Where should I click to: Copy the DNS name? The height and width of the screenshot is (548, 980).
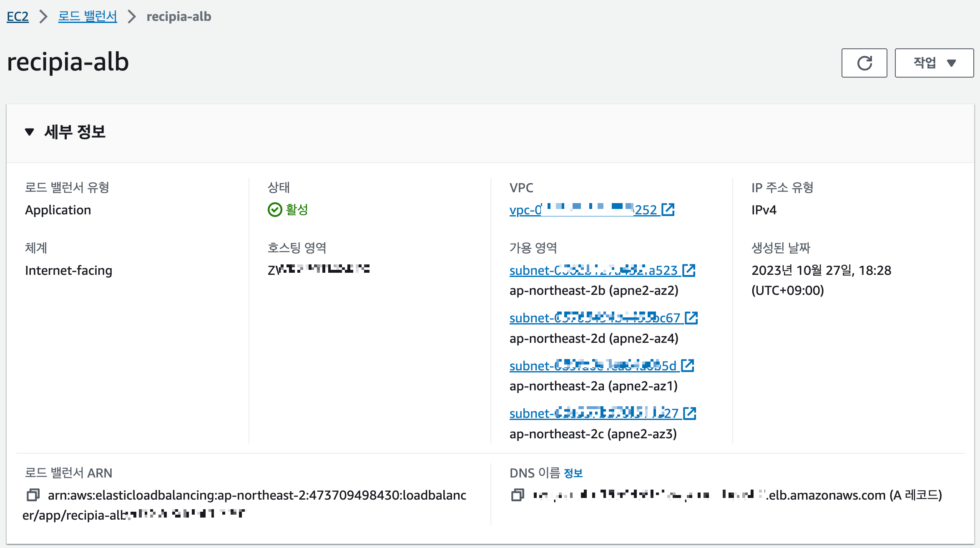[518, 495]
